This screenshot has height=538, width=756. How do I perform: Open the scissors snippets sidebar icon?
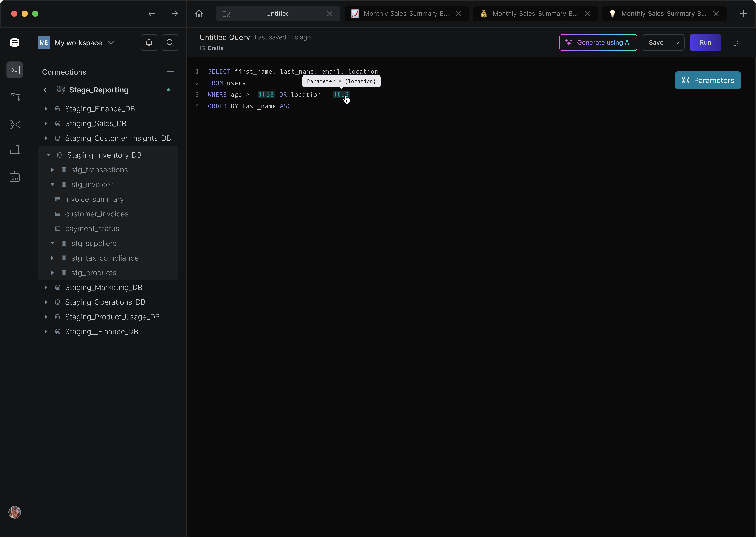[x=15, y=124]
